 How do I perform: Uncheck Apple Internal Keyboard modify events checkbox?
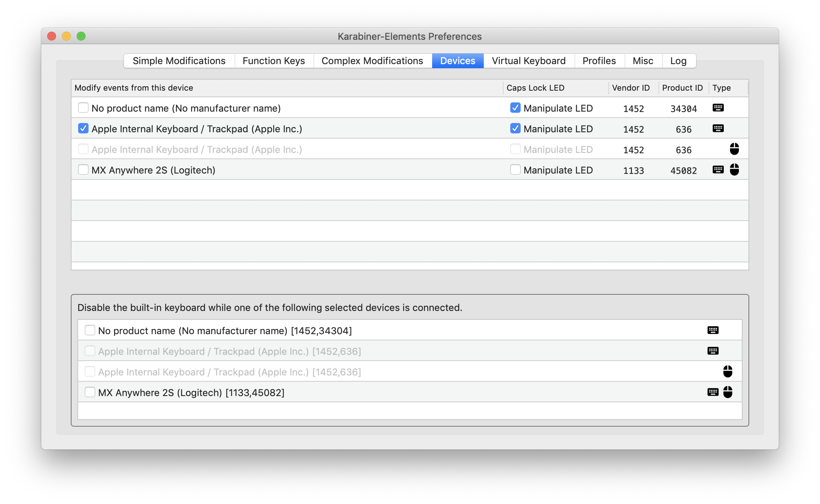coord(83,129)
